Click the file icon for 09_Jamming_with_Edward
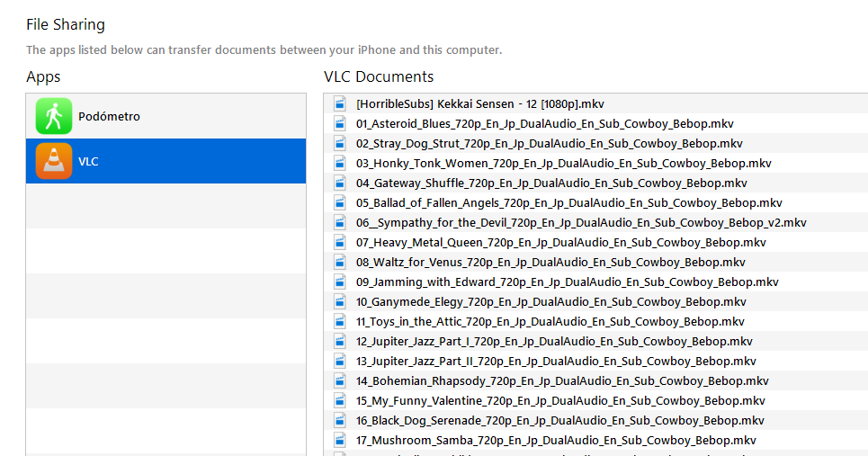 pos(340,282)
